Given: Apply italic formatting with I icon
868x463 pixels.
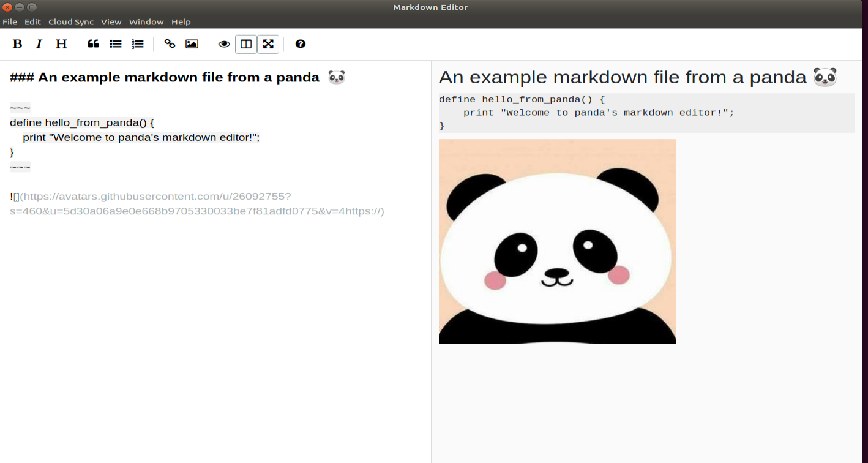Looking at the screenshot, I should (39, 44).
